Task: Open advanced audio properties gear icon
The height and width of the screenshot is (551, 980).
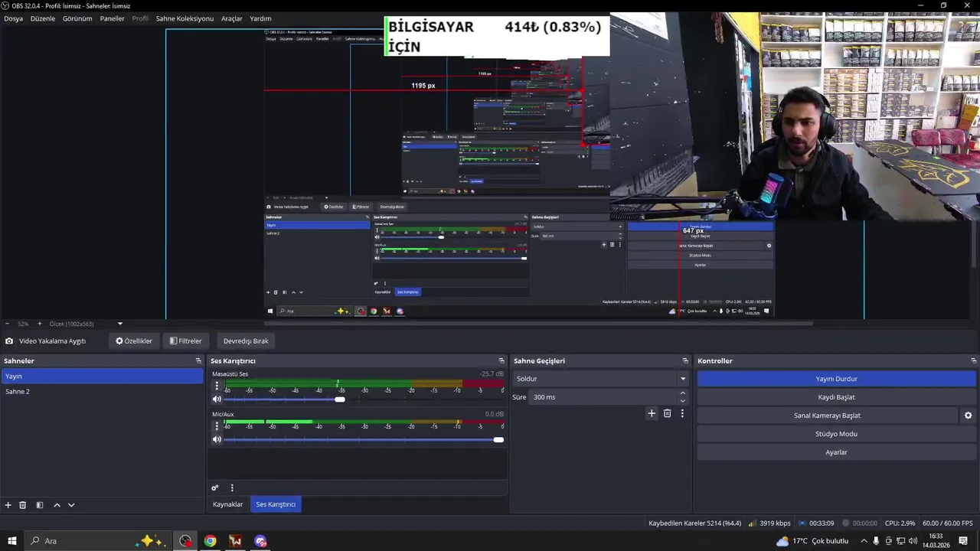Action: [x=215, y=488]
